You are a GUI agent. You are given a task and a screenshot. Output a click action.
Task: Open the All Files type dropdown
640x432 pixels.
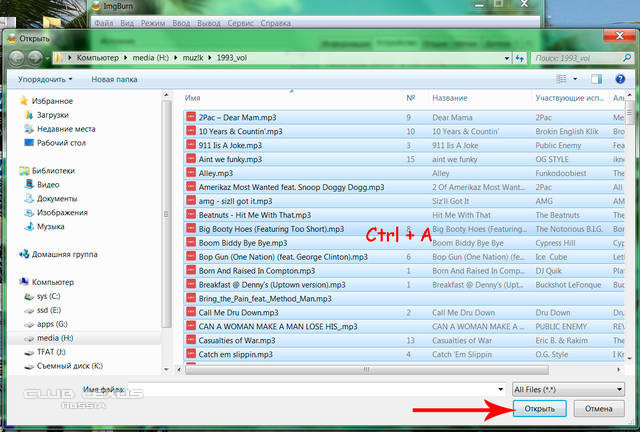pos(566,387)
